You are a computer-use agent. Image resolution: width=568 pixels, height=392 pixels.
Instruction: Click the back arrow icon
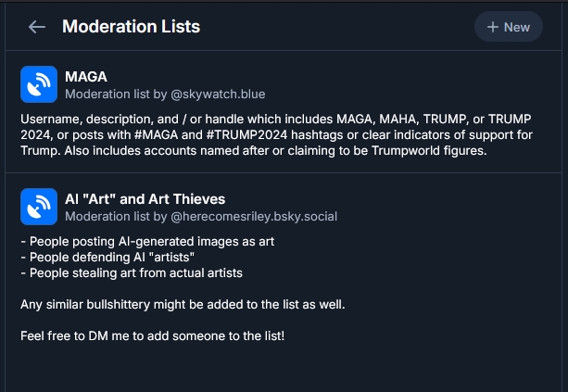37,27
